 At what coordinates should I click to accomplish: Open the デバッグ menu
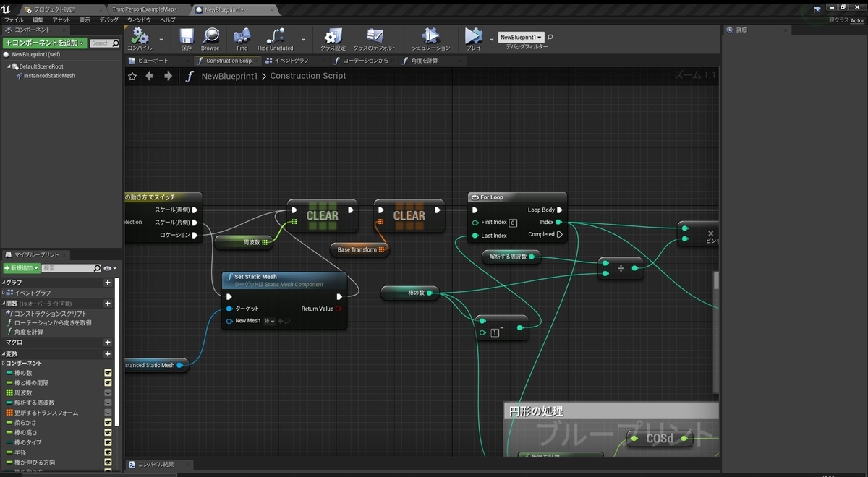[109, 20]
